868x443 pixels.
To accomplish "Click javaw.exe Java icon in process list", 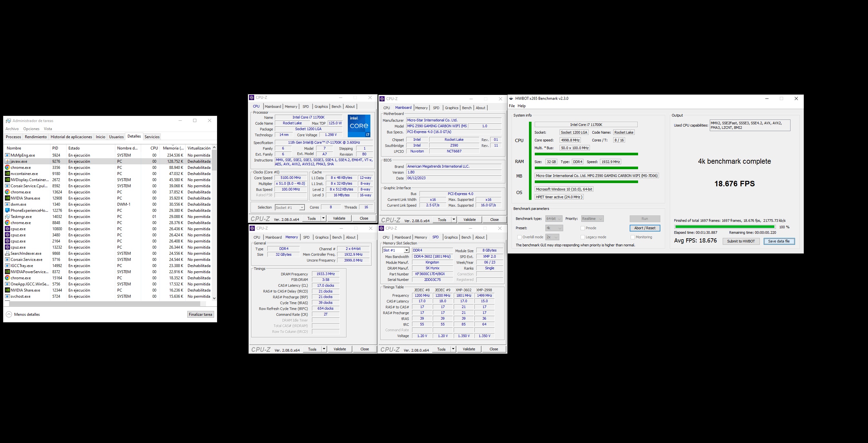I will (7, 161).
